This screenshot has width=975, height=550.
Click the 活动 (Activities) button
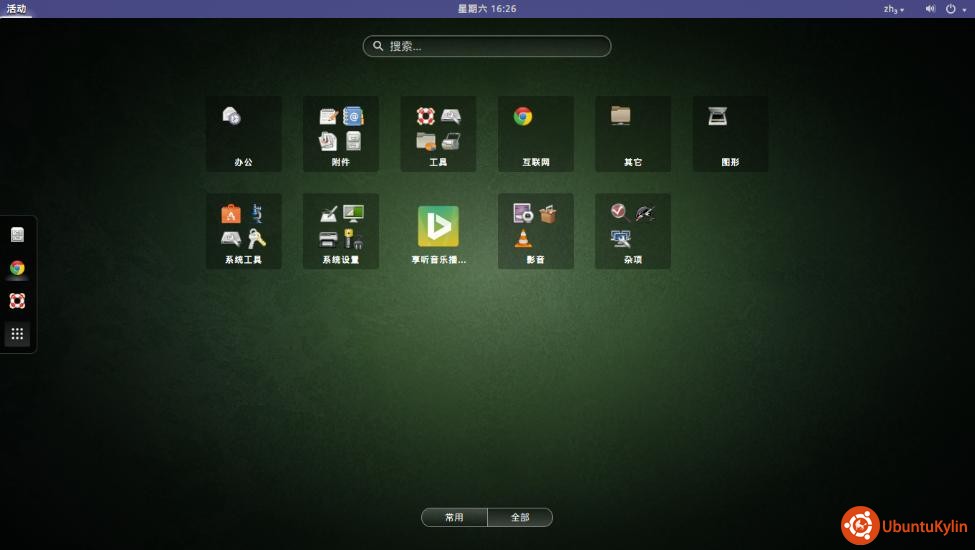[16, 9]
